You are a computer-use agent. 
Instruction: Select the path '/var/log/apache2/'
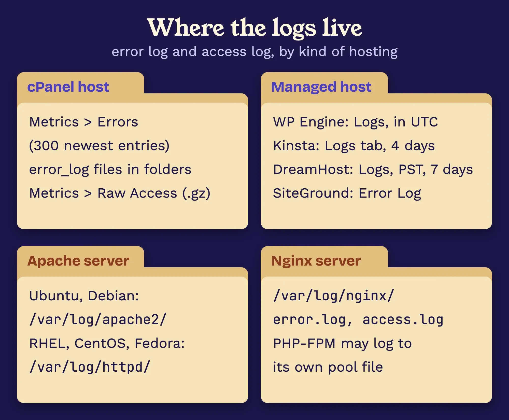click(98, 320)
